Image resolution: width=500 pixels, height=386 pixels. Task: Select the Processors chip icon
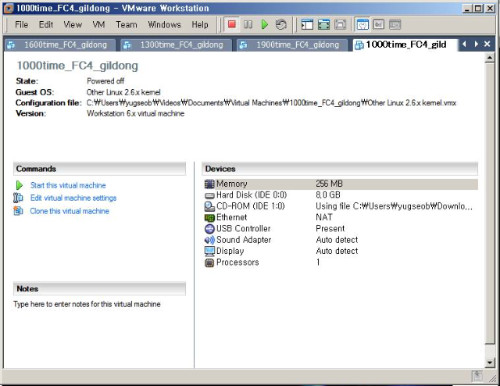pos(209,262)
